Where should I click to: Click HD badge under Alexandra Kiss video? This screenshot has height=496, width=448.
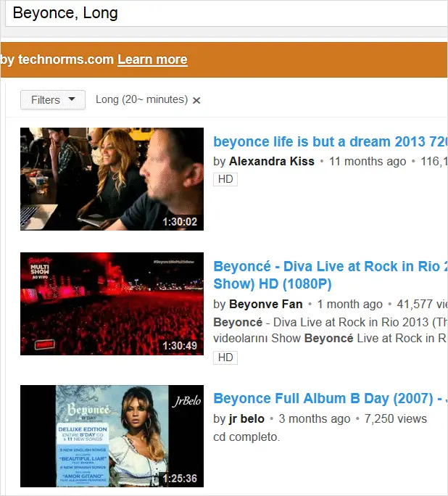pyautogui.click(x=225, y=179)
